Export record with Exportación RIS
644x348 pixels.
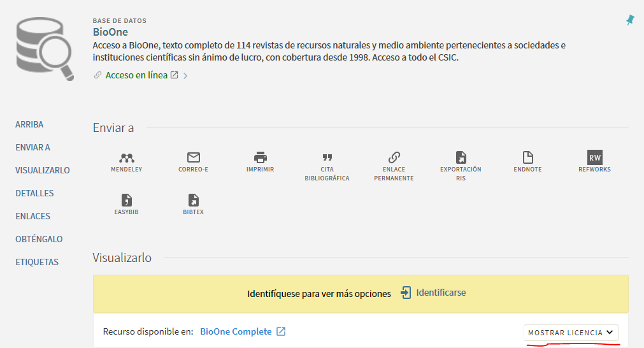pyautogui.click(x=461, y=166)
